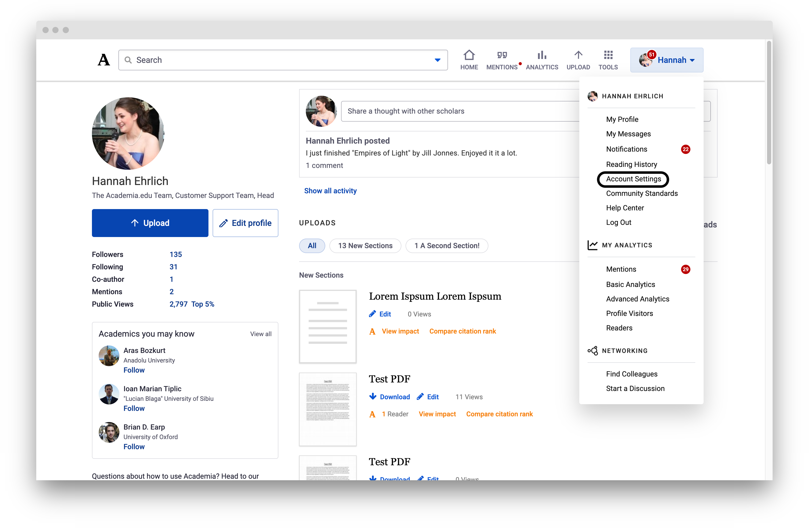Image resolution: width=809 pixels, height=532 pixels.
Task: Expand the Hannah account dropdown chevron
Action: pos(692,60)
